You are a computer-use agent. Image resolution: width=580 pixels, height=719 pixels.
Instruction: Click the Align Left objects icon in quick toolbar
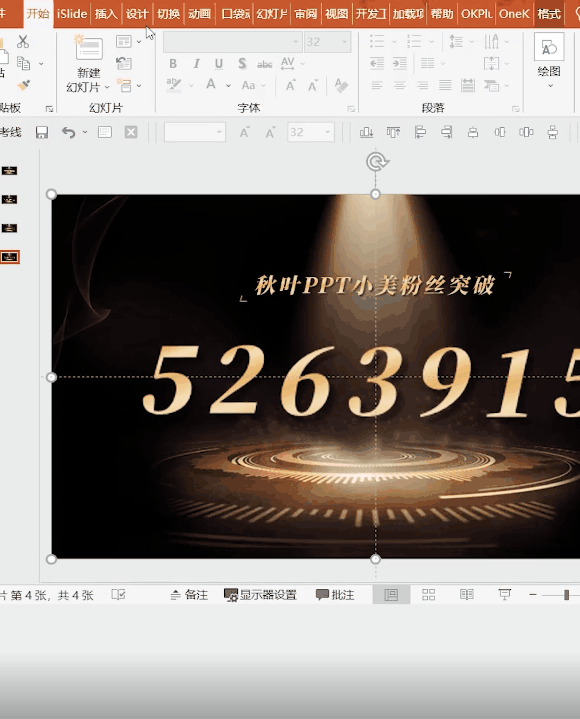click(x=420, y=133)
